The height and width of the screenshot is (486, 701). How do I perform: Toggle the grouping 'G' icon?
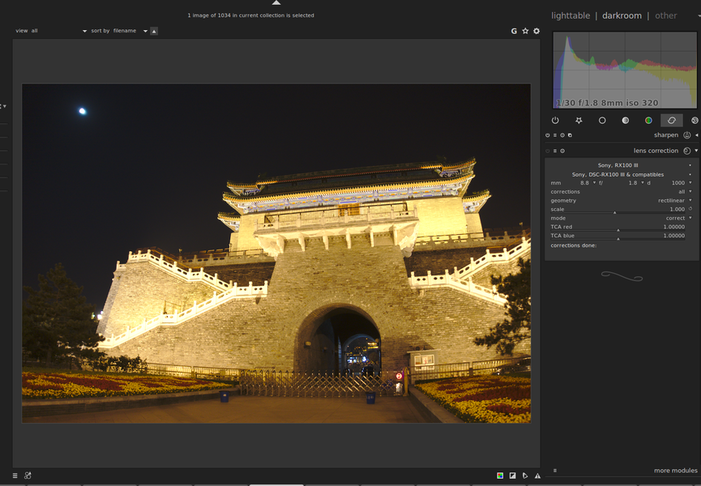pos(514,31)
